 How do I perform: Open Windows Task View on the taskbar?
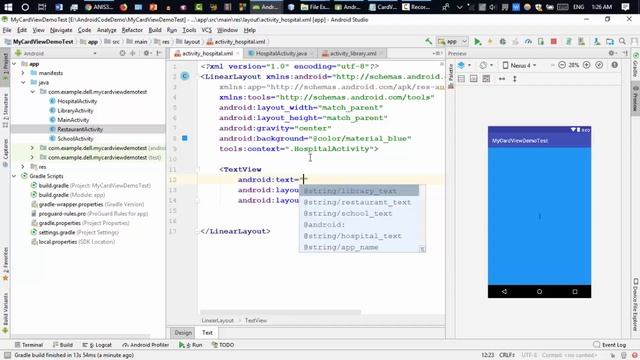tap(42, 7)
